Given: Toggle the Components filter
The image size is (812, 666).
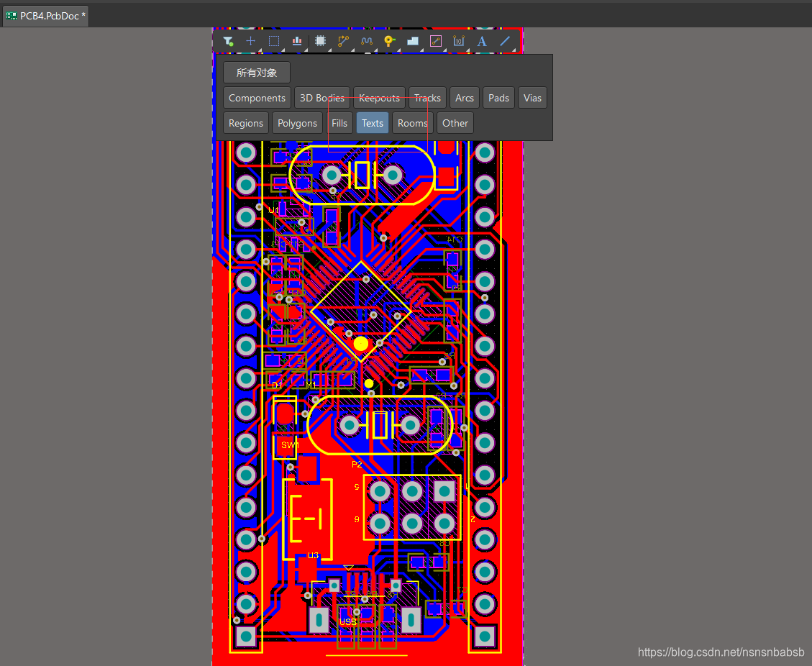Looking at the screenshot, I should [x=257, y=98].
